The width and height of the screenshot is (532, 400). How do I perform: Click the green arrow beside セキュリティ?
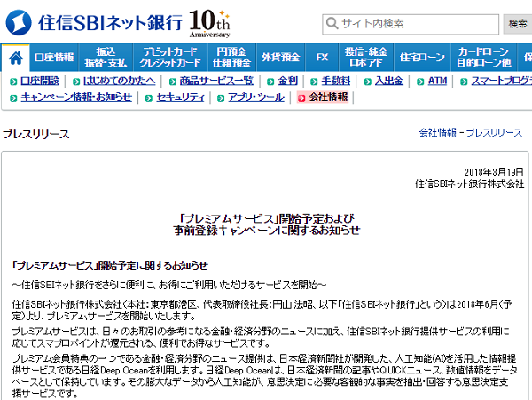[x=149, y=98]
